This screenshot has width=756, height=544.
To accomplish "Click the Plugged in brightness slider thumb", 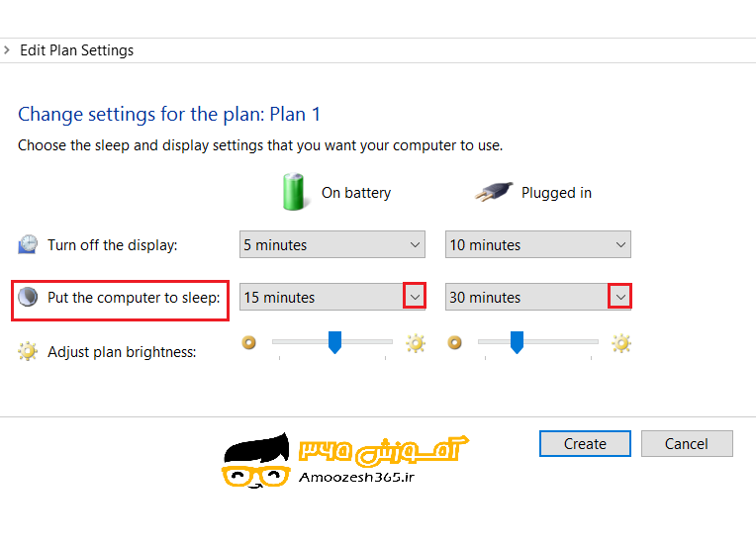I will point(517,342).
